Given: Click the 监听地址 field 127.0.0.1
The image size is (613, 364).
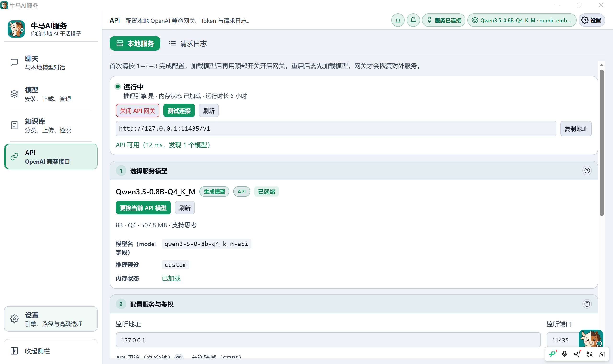Looking at the screenshot, I should (x=328, y=340).
